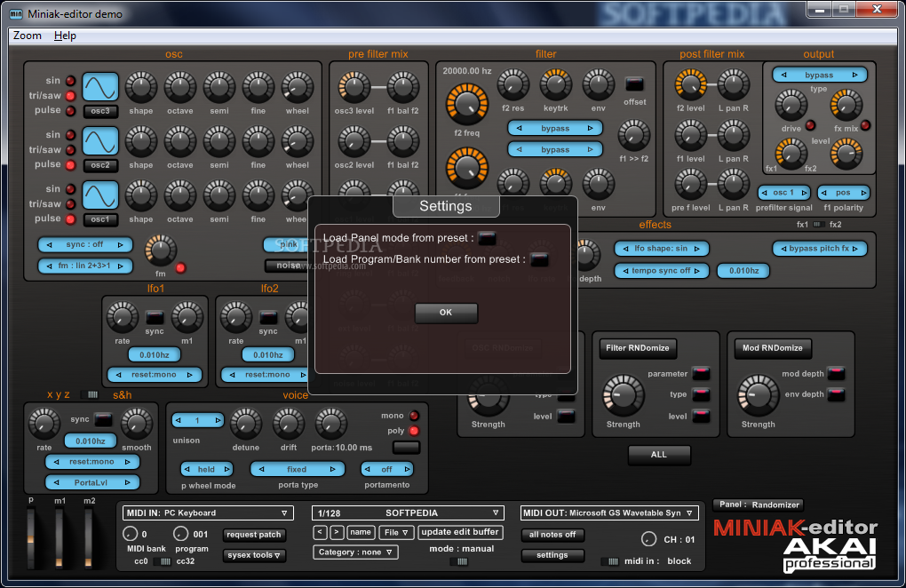Image resolution: width=906 pixels, height=588 pixels.
Task: Click the ALL randomize button
Action: [659, 455]
